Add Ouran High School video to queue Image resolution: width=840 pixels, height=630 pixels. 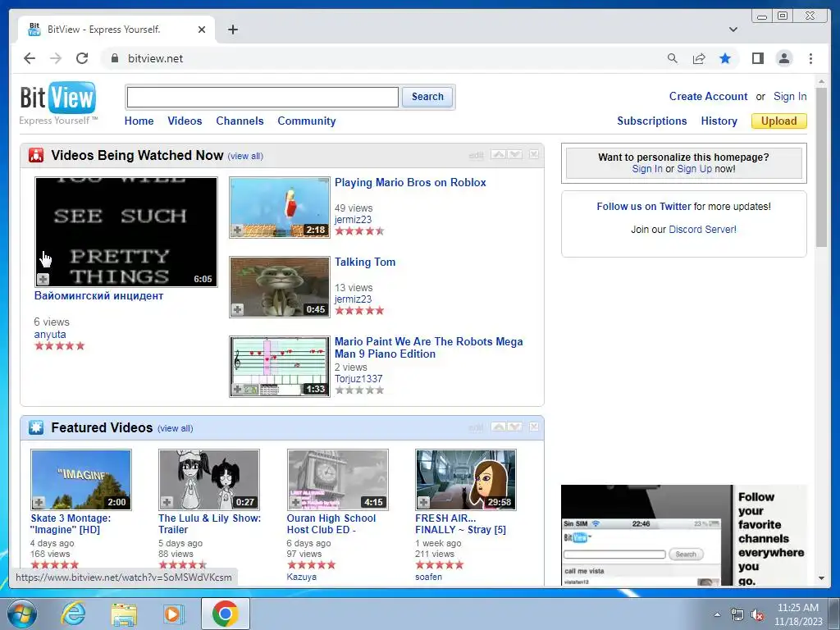tap(295, 503)
